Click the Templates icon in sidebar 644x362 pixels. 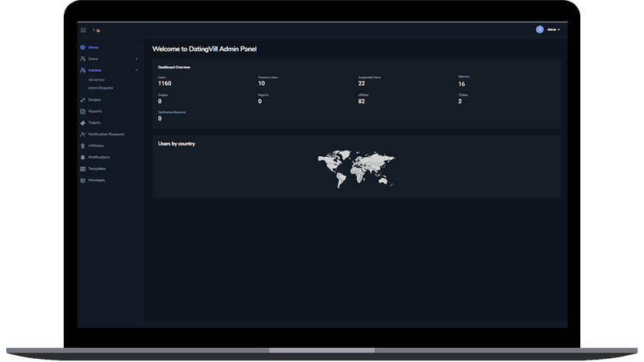coord(83,169)
